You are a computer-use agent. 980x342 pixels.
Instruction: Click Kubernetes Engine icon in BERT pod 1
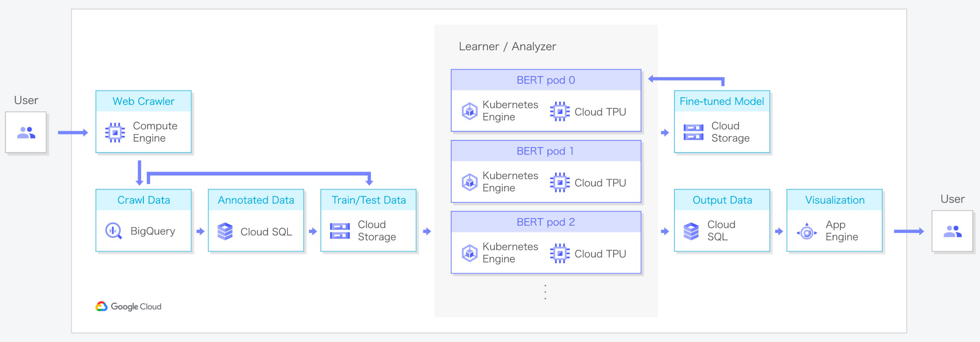click(470, 182)
